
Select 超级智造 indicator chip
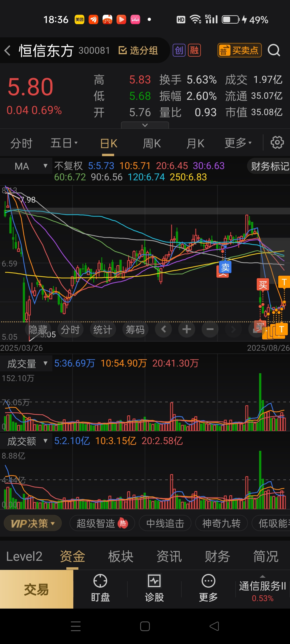102,523
